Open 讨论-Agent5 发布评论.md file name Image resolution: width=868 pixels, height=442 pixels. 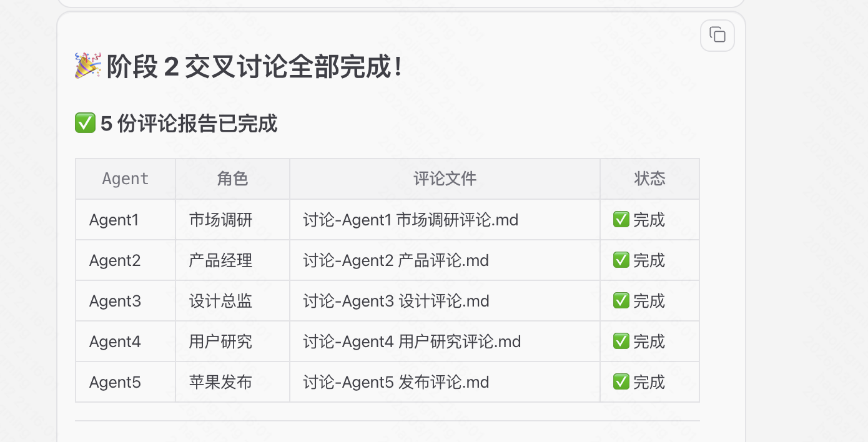396,382
